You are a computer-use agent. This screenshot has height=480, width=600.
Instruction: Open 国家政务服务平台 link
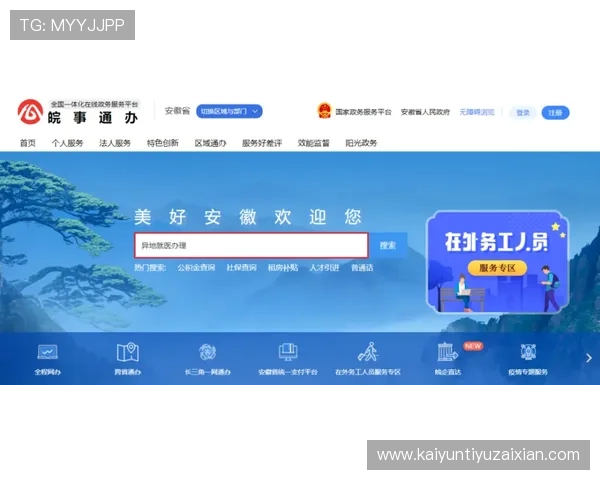click(364, 112)
